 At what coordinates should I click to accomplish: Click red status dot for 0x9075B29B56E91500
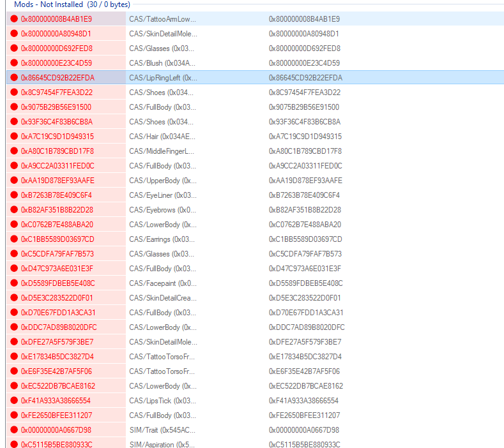tap(14, 107)
